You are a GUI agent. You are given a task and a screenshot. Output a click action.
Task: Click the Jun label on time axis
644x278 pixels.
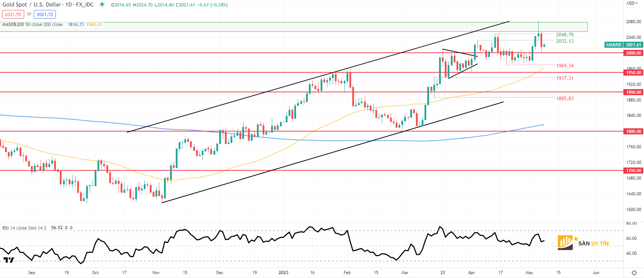tap(596, 273)
